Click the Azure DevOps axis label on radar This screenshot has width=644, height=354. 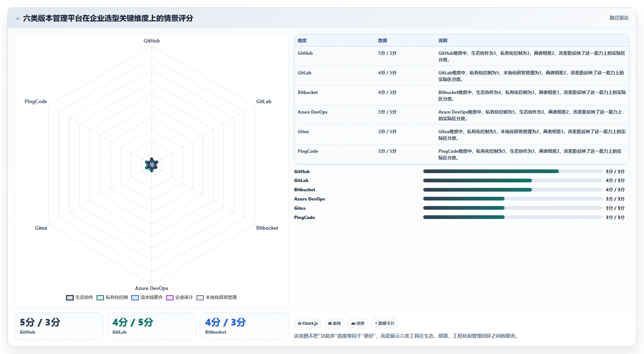point(152,288)
